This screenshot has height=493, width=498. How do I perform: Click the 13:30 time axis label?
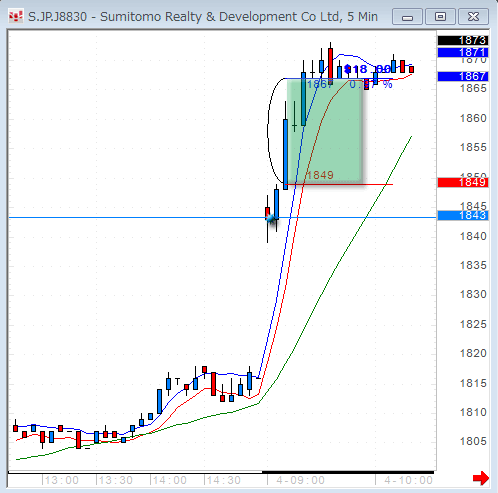[x=116, y=480]
